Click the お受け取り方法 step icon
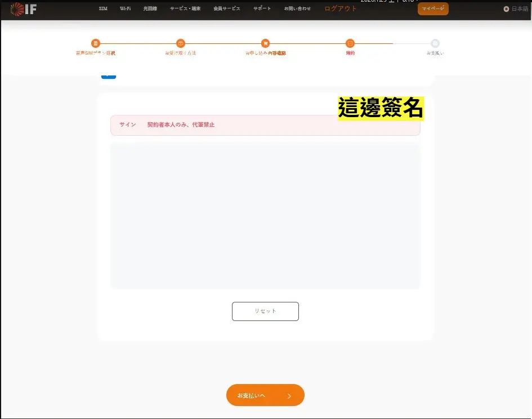 pos(181,43)
